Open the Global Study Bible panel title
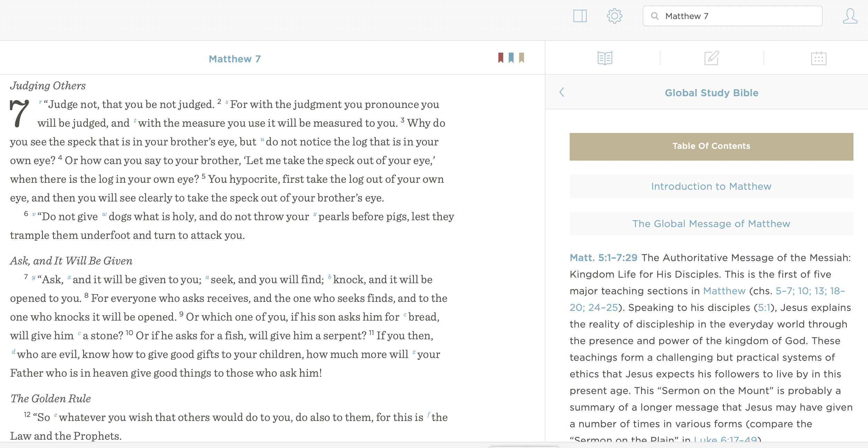868x448 pixels. (711, 92)
